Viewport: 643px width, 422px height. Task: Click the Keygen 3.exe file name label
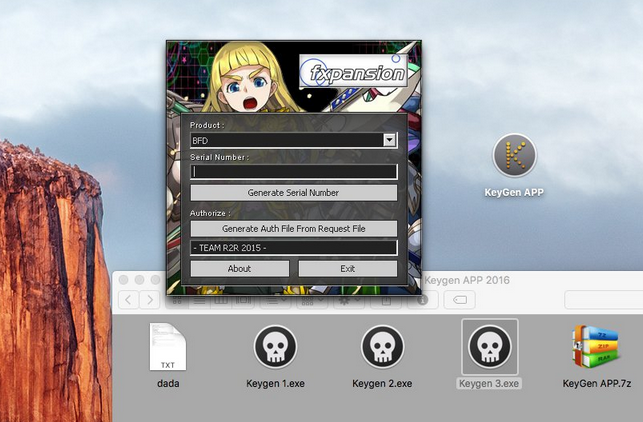489,383
